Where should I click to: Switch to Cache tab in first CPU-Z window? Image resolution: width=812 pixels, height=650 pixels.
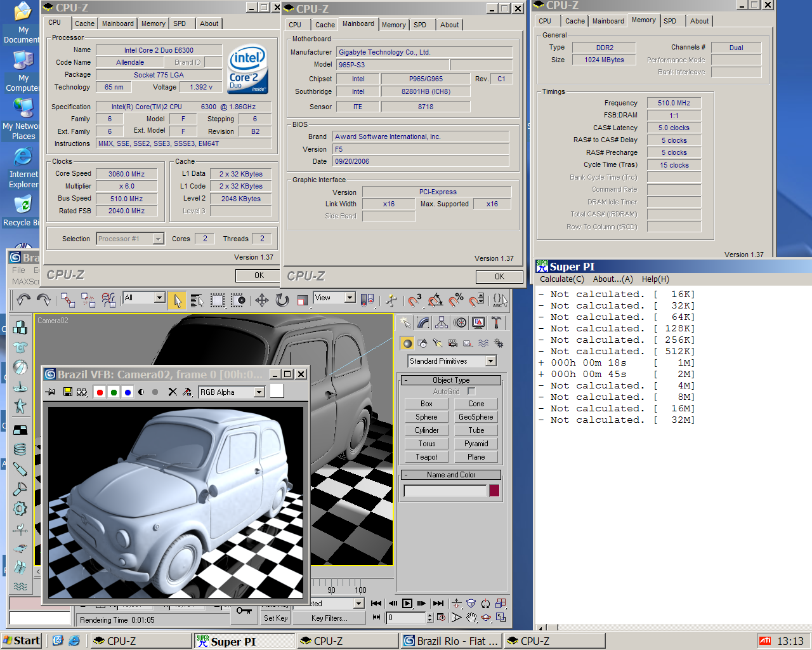84,23
